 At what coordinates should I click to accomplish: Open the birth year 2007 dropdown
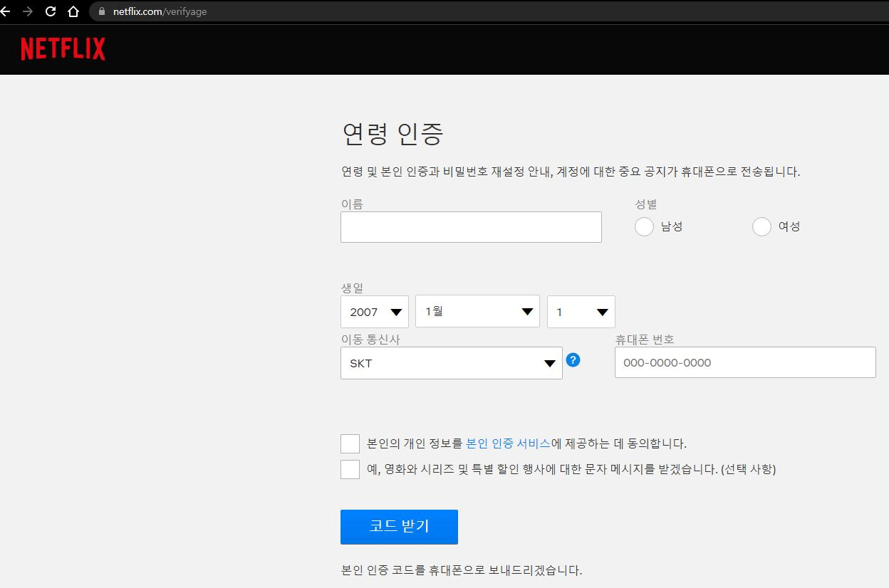(x=374, y=311)
